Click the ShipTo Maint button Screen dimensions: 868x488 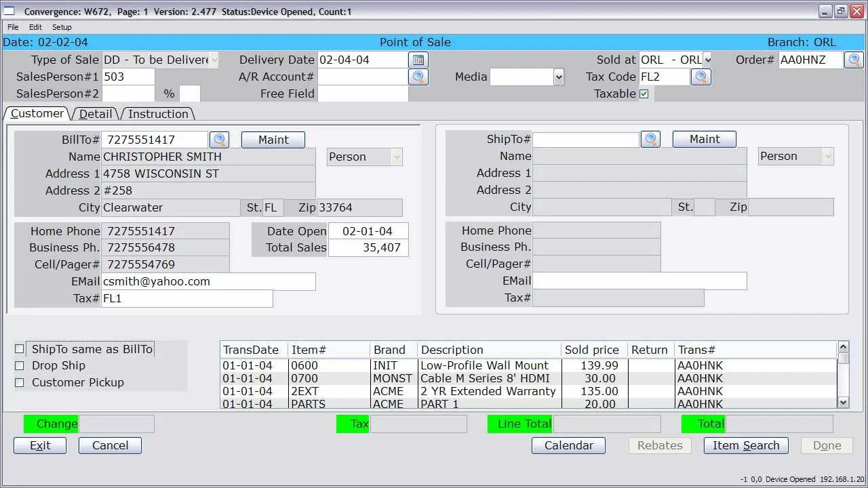tap(705, 140)
